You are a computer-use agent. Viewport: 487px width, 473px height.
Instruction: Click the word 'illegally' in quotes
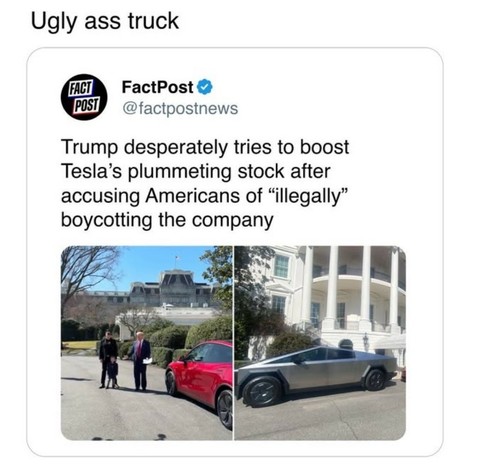point(307,195)
